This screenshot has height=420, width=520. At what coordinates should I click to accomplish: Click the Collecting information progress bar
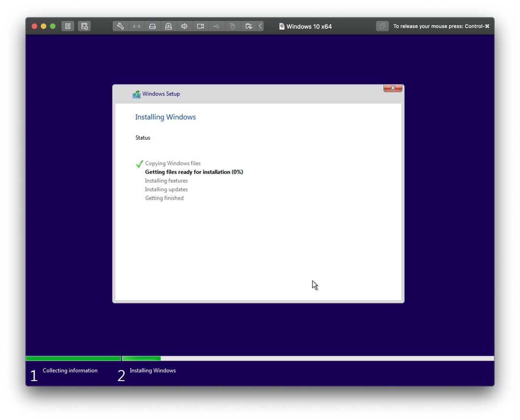74,358
